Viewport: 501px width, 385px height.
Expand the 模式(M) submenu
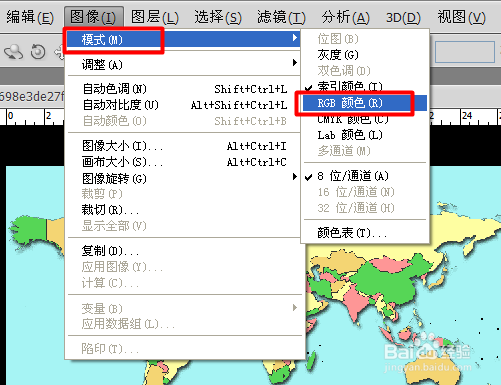183,39
